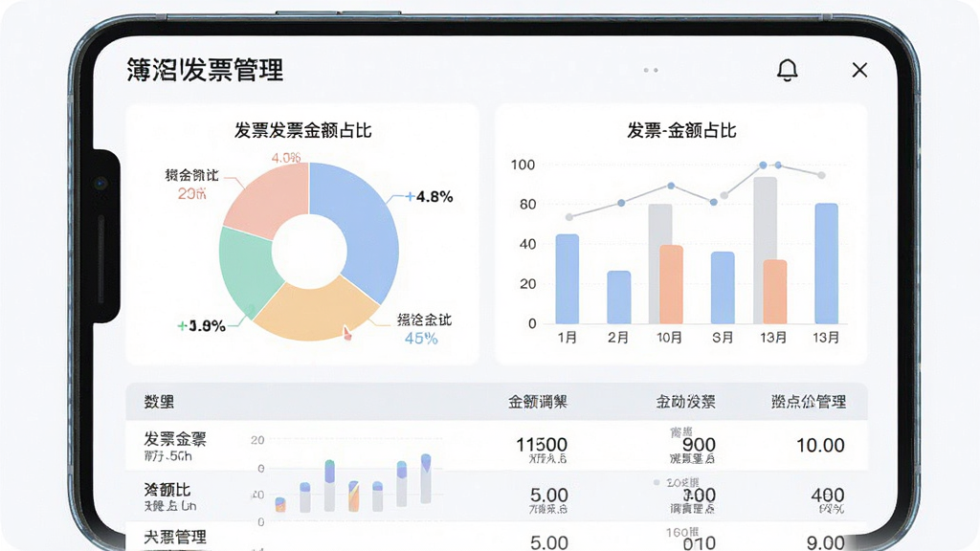Open notifications with the bell icon
The image size is (980, 551).
point(787,70)
